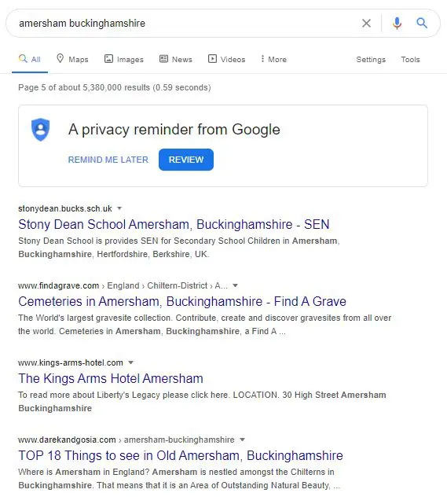Click the Videos tab play icon
This screenshot has height=504, width=447.
(x=212, y=59)
